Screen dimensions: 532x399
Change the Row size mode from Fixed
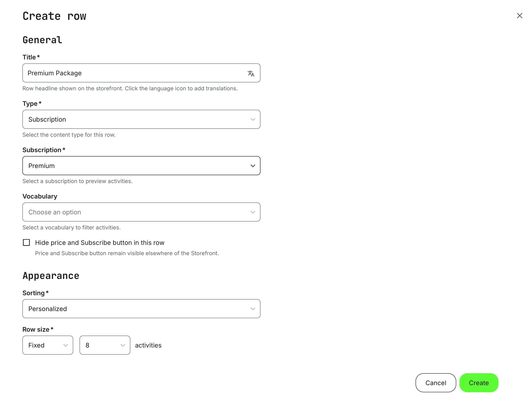(x=48, y=345)
